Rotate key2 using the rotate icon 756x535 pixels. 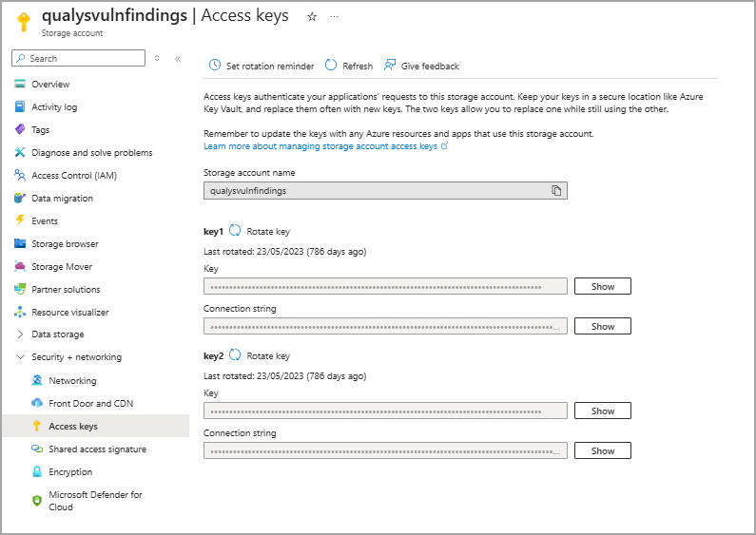pos(235,355)
